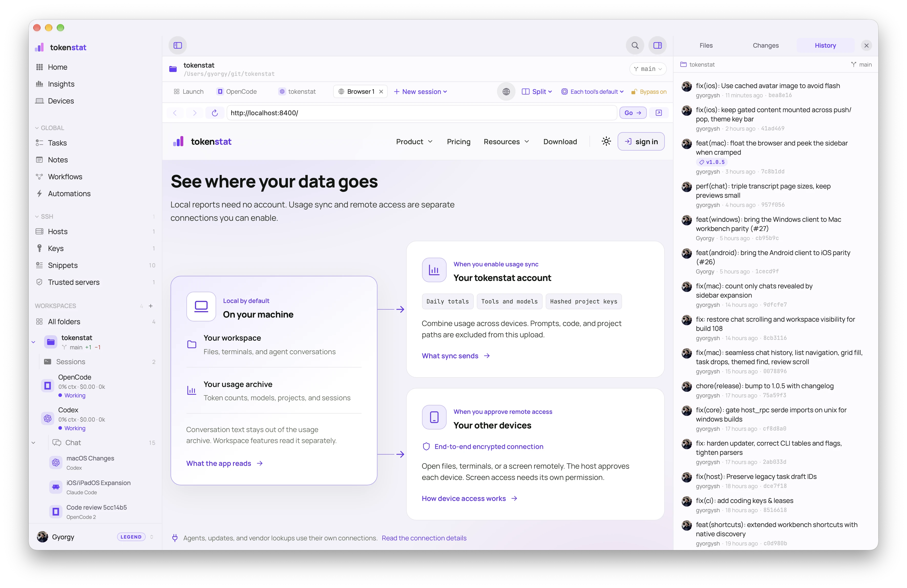Collapse the Chat group chevron
Viewport: 907px width, 588px height.
pos(34,443)
